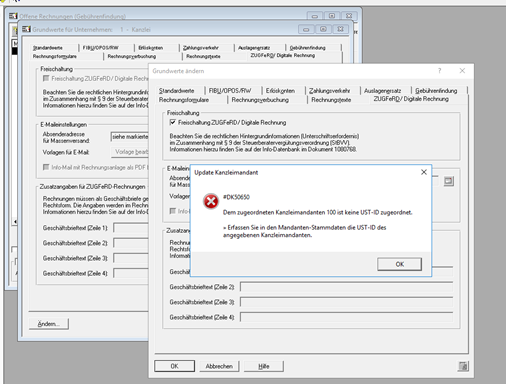Click Geschäftsbrieftext (Zeile 4) field in front dialog

pos(347,317)
